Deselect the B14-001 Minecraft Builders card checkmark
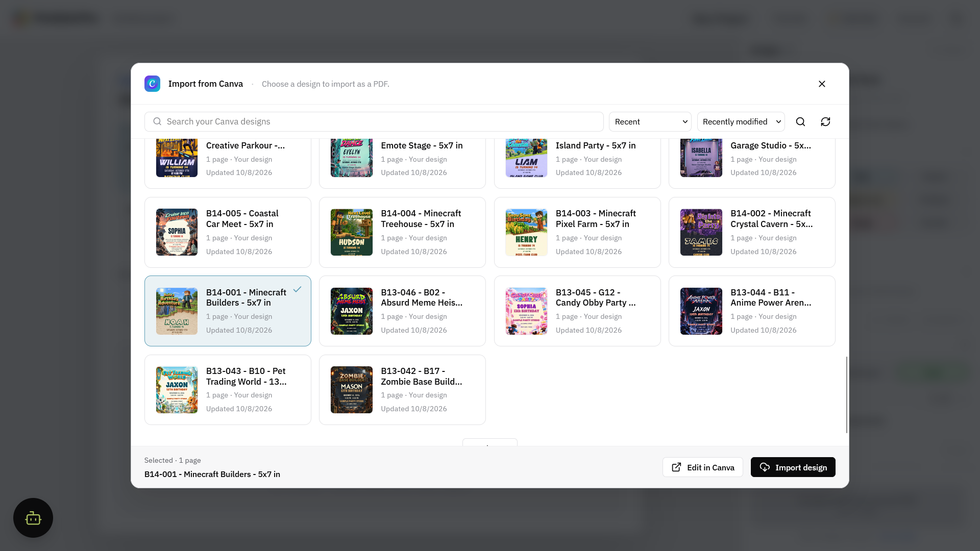980x551 pixels. (x=297, y=289)
